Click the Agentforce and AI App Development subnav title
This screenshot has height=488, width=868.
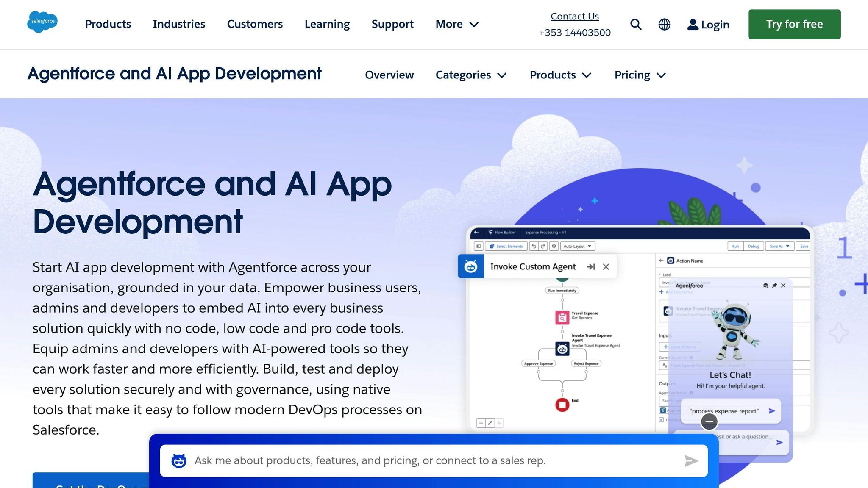[x=174, y=74]
